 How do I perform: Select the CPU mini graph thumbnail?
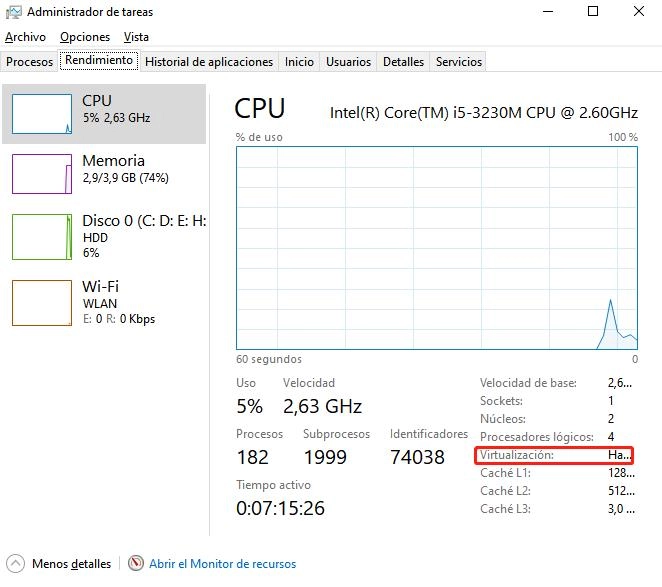pyautogui.click(x=42, y=114)
